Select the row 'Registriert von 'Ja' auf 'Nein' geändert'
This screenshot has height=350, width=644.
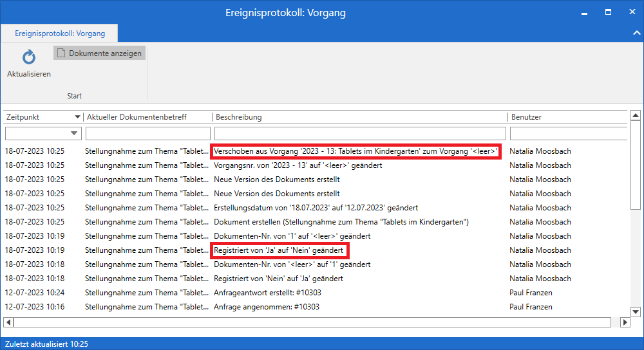pyautogui.click(x=278, y=250)
